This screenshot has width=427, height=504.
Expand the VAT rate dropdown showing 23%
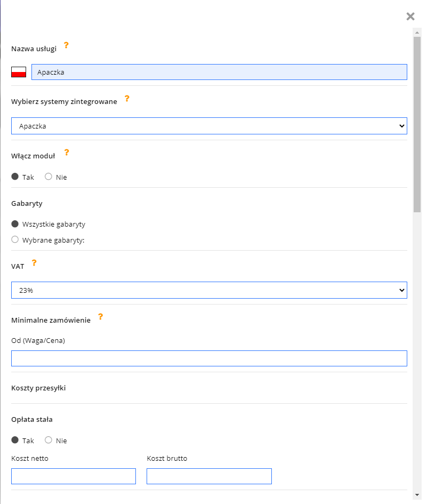209,290
